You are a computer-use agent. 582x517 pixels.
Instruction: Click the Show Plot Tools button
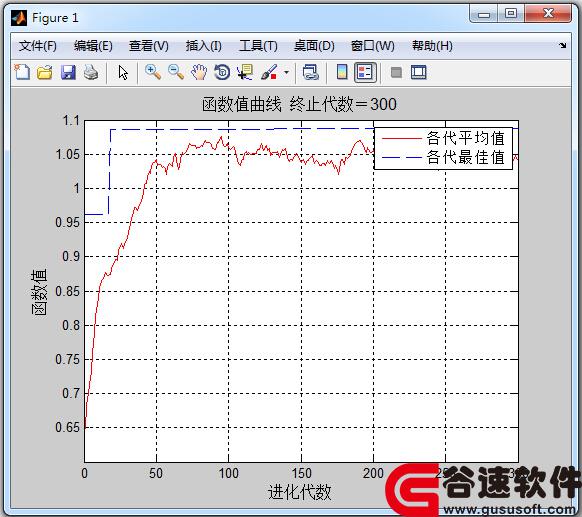(x=419, y=72)
